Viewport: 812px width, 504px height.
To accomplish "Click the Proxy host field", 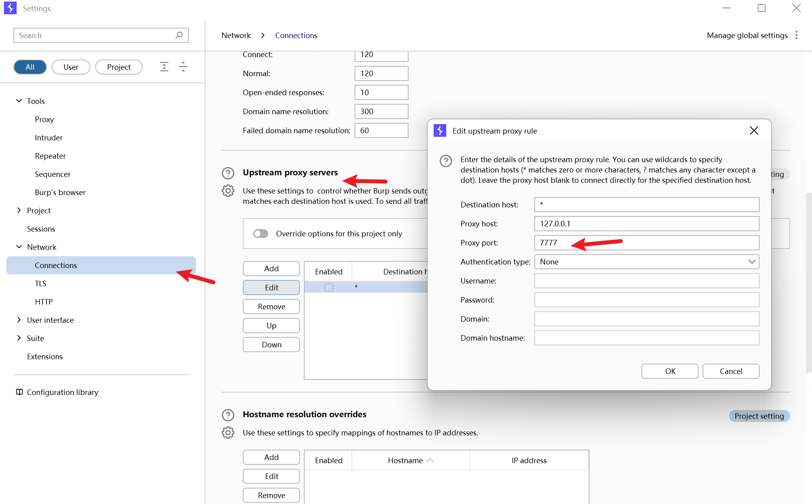I will [x=647, y=224].
